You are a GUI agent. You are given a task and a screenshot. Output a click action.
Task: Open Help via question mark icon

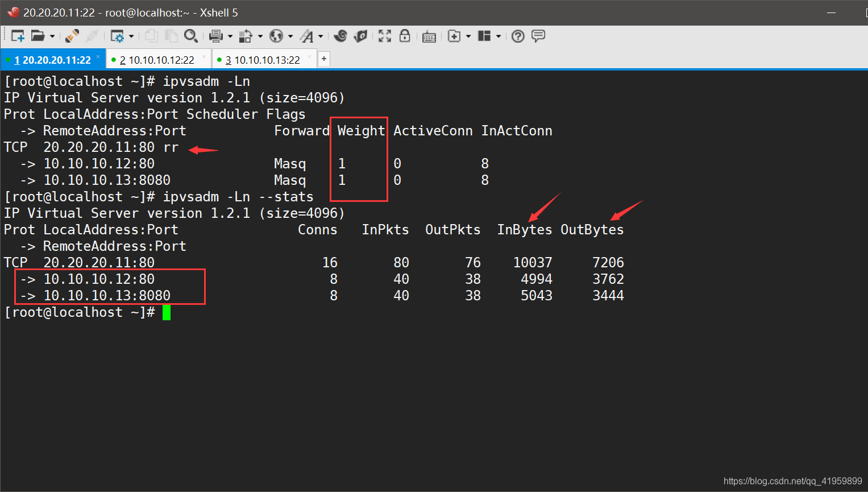point(518,36)
